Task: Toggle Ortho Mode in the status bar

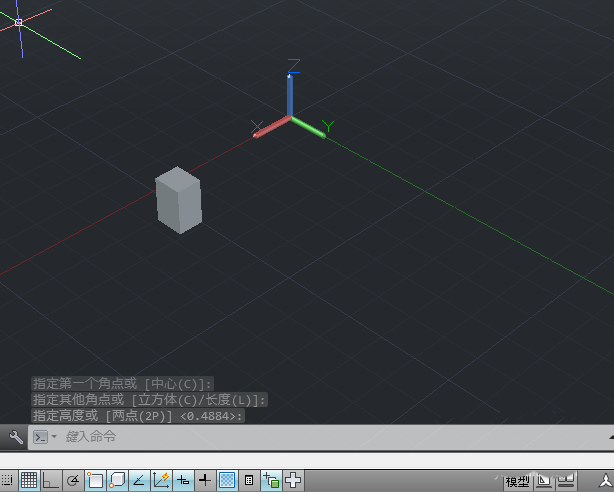Action: 51,480
